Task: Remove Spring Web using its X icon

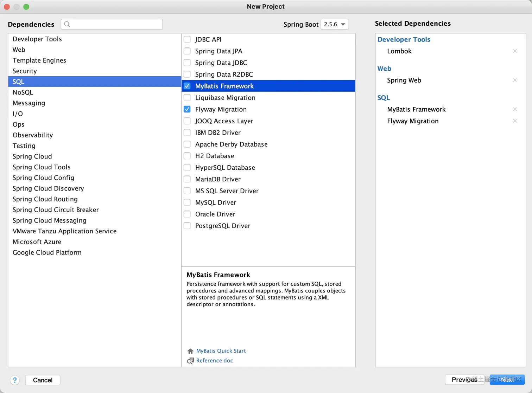Action: click(x=515, y=80)
